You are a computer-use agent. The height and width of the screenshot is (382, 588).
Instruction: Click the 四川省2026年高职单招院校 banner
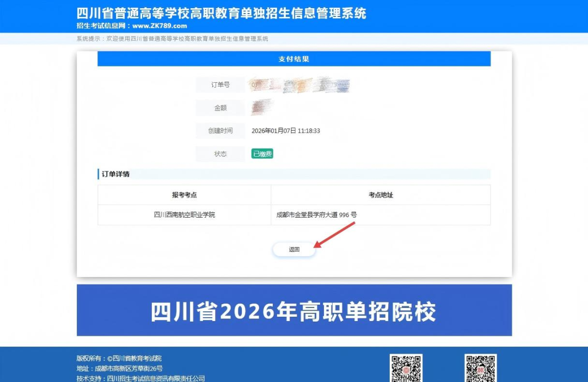pos(294,311)
